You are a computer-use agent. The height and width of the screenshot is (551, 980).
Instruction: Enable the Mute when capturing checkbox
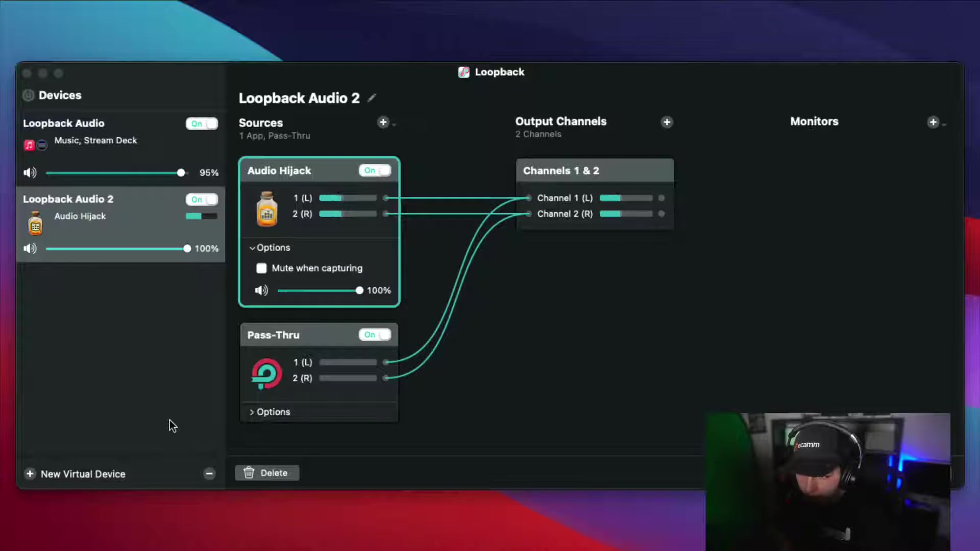[261, 268]
